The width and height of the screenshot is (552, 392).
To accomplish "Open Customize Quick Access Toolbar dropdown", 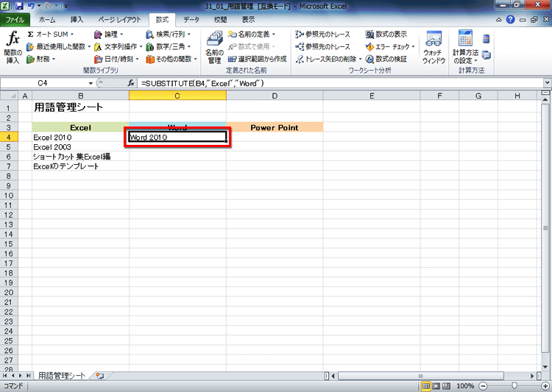I will pos(66,6).
